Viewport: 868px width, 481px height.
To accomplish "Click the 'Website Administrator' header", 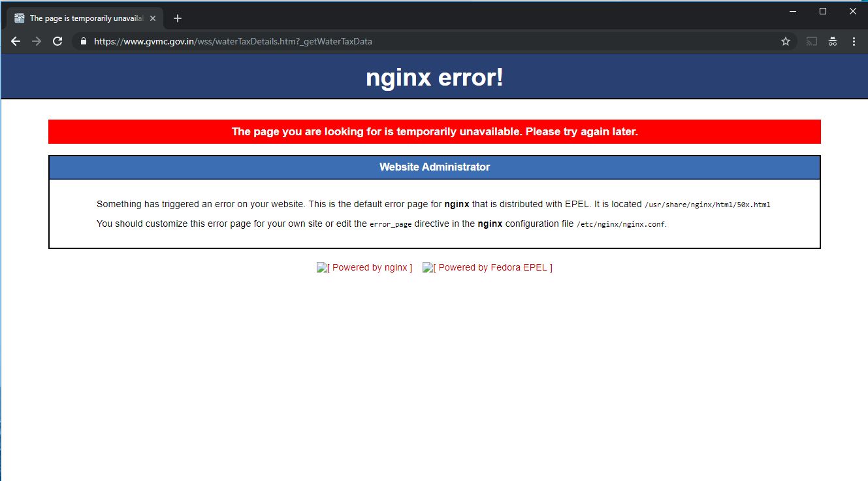I will (434, 167).
